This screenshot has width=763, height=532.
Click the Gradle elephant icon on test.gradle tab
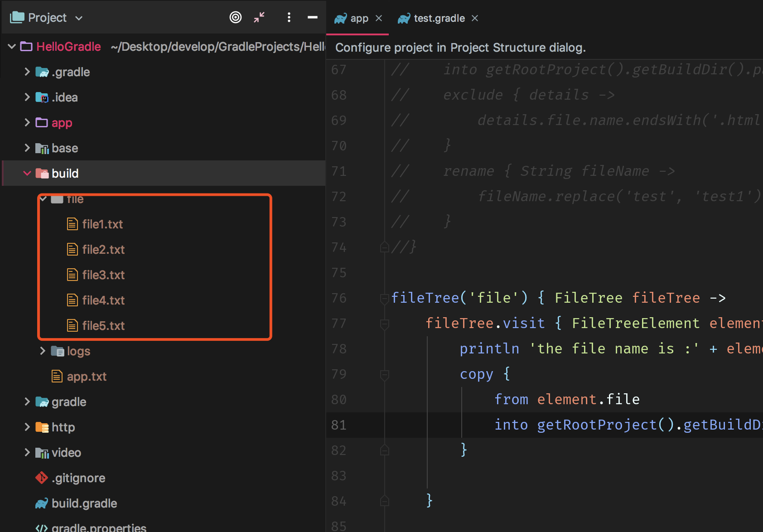click(x=404, y=19)
